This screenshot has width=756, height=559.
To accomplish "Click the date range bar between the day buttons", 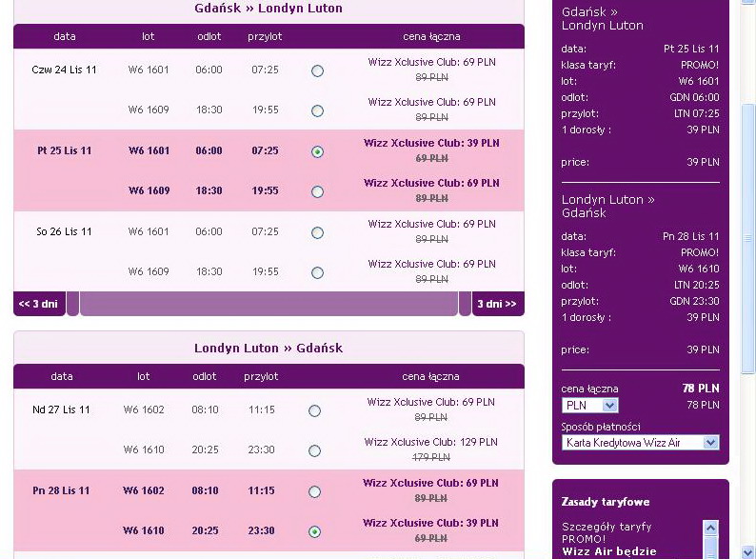I will click(x=269, y=304).
